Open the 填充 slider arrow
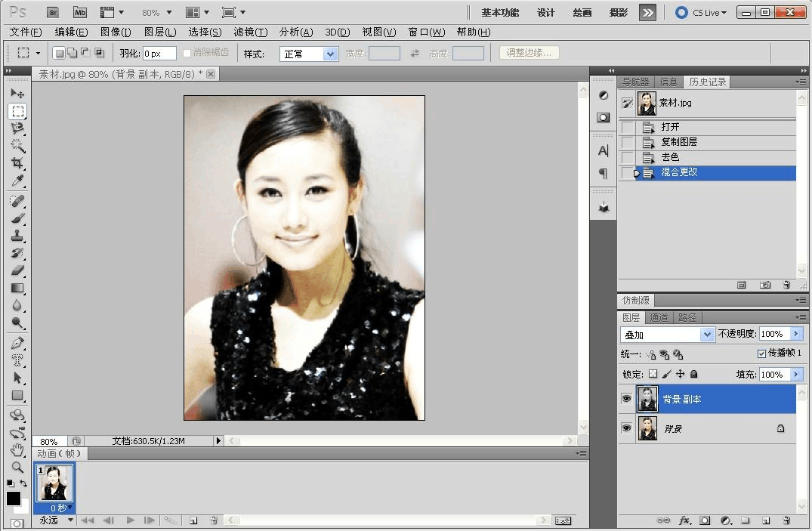This screenshot has width=812, height=531. click(x=796, y=374)
